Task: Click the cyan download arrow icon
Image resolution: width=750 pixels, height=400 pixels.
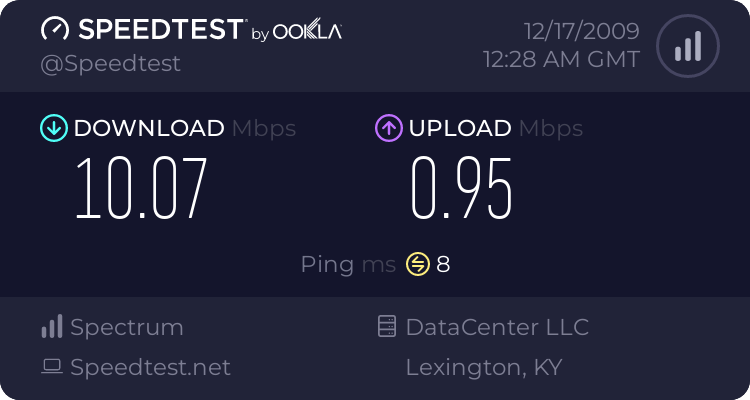Action: point(53,128)
